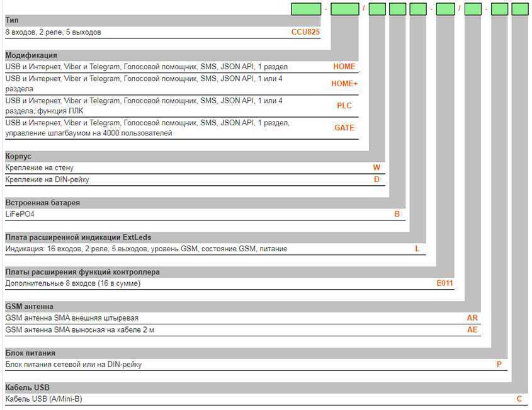Select DIN-rail mount code D
The width and height of the screenshot is (532, 410).
(376, 179)
